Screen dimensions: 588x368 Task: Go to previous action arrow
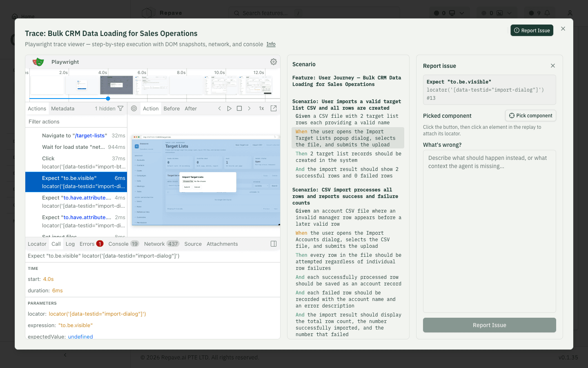(x=220, y=108)
